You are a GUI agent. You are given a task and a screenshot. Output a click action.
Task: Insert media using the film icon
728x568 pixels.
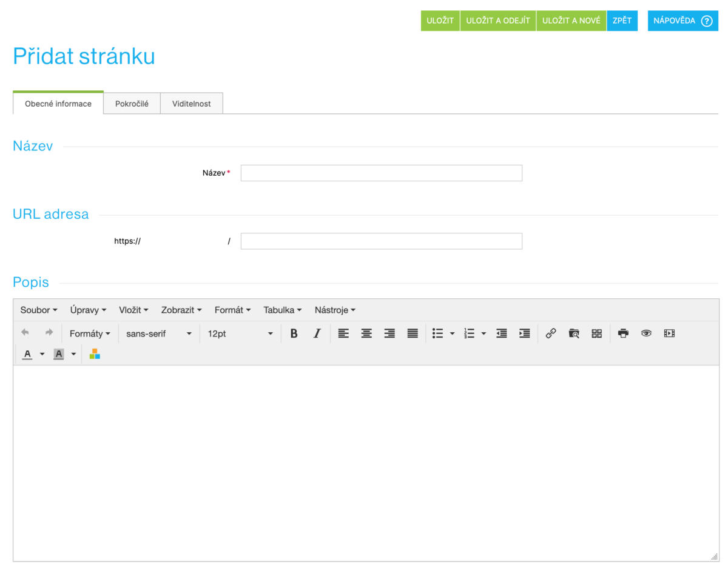coord(669,333)
